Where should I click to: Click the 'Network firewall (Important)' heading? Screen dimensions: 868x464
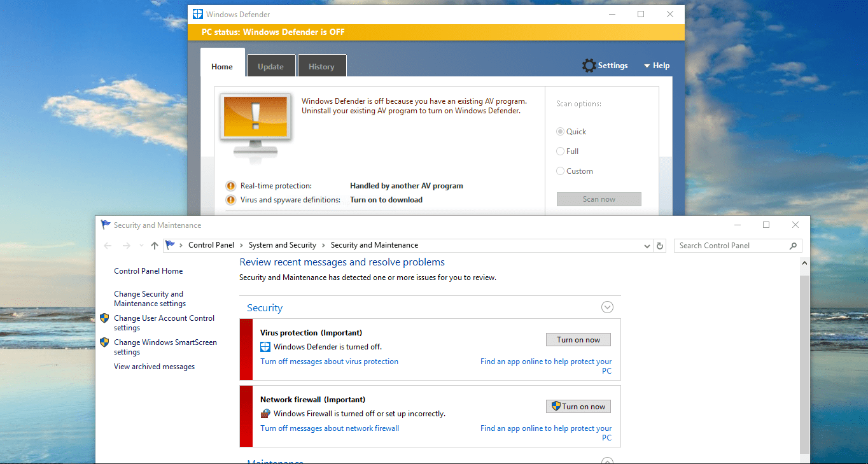[313, 400]
